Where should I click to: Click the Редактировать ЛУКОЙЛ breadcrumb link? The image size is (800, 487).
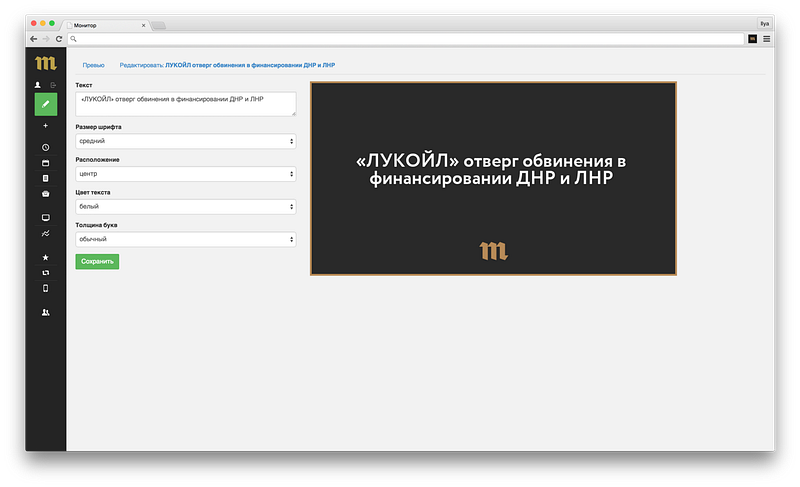[227, 65]
